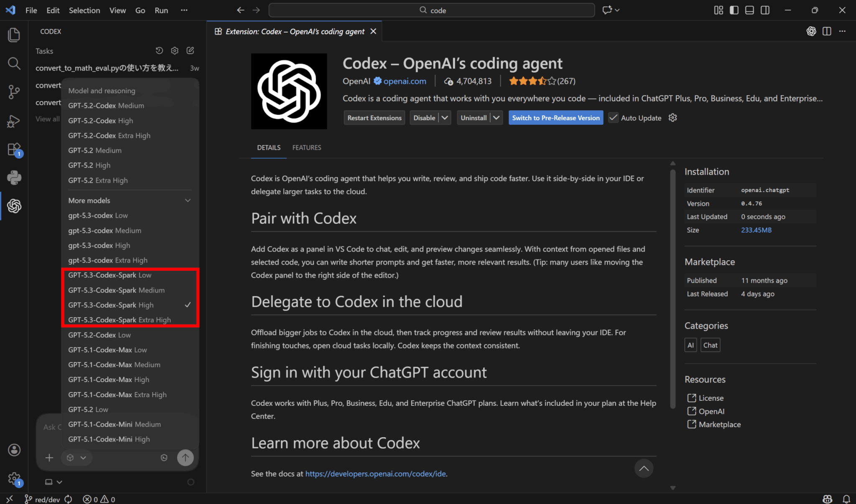Open the Disable button dropdown arrow

click(445, 118)
